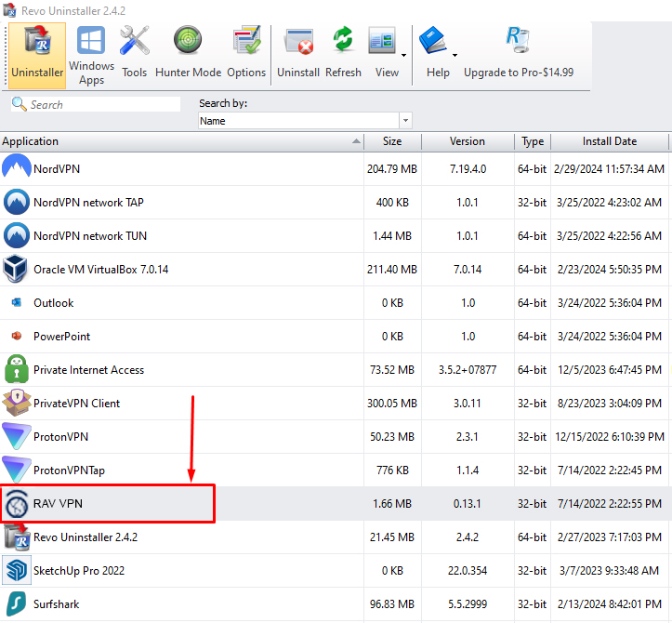
Task: Click RAV VPN version 0.13.1
Action: coord(468,503)
